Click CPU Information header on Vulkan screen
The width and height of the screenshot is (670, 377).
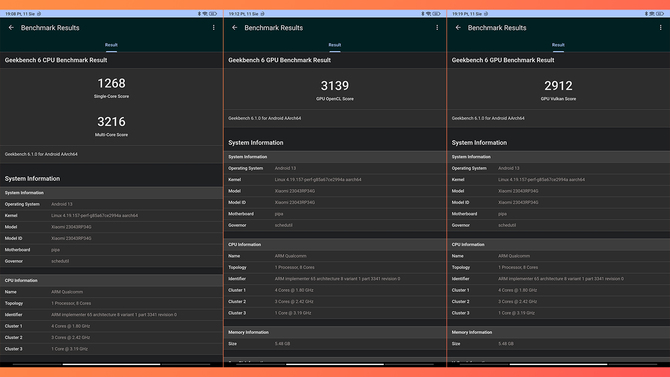click(558, 244)
